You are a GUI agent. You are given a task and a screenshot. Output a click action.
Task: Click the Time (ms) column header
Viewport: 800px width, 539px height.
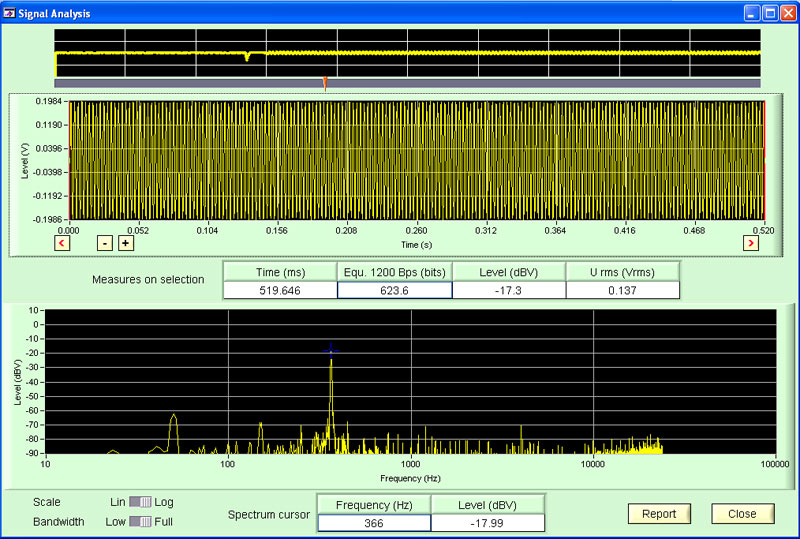pos(280,272)
